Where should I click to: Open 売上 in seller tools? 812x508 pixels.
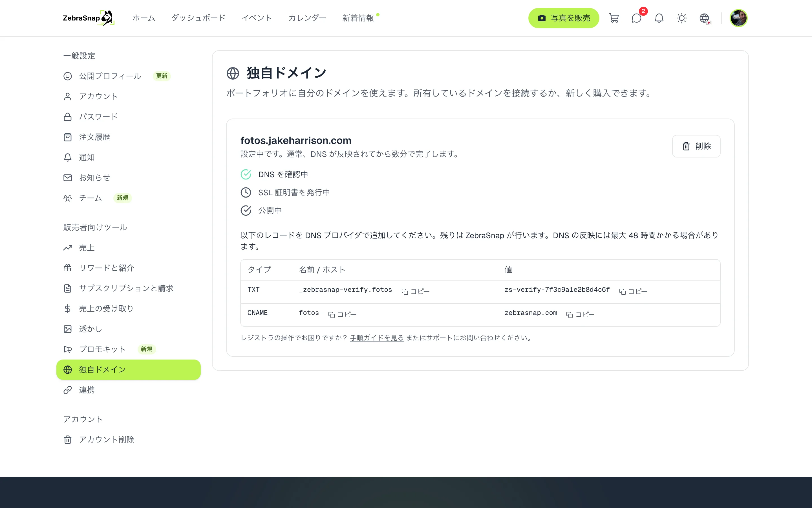129,248
